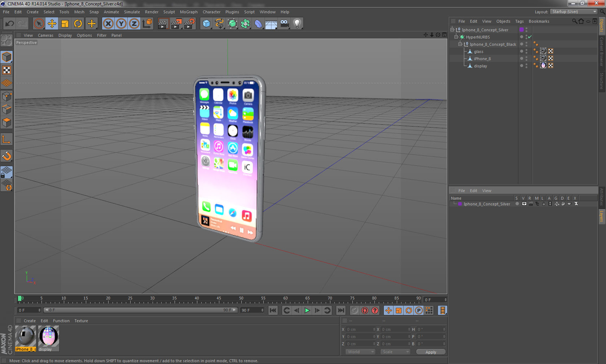
Task: Toggle Y axis lock
Action: click(x=121, y=24)
